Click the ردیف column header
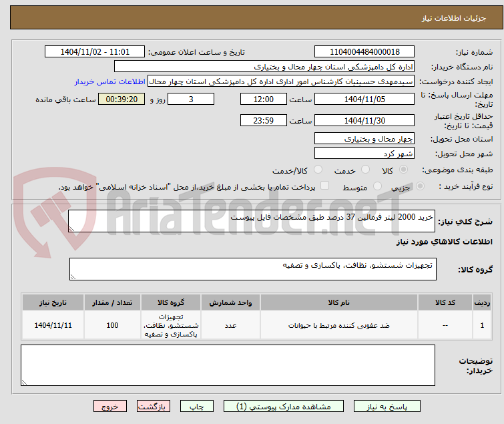Viewport: 504px width, 424px height. coord(482,302)
